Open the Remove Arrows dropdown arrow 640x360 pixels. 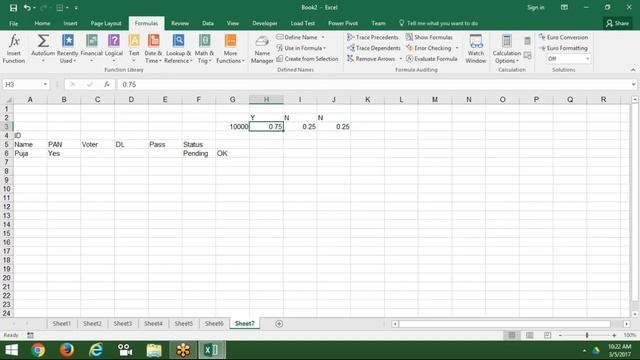tap(400, 59)
